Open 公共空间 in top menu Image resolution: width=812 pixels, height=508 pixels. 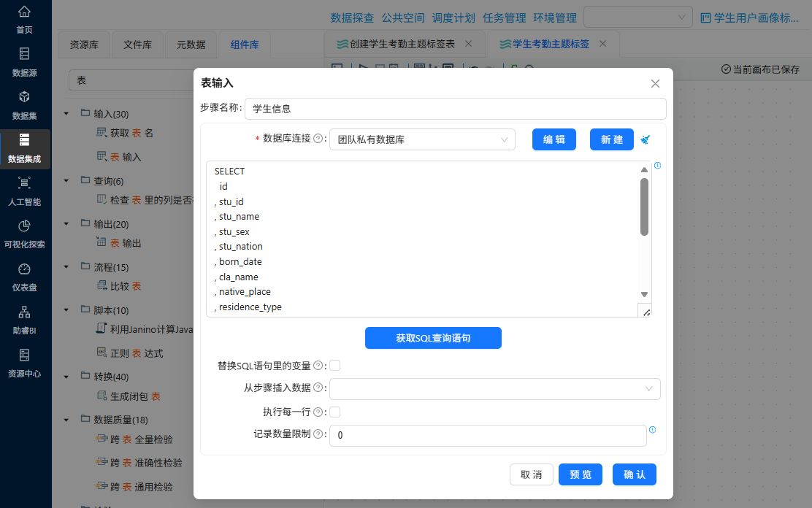[x=403, y=18]
